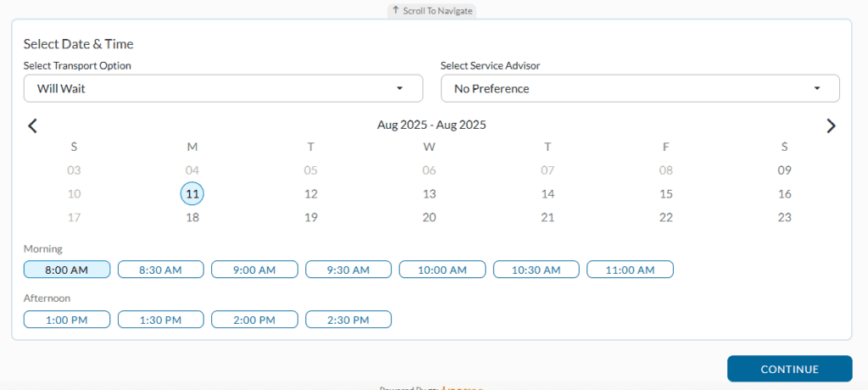Click the Select Date & Time heading
The width and height of the screenshot is (868, 390).
pos(79,44)
